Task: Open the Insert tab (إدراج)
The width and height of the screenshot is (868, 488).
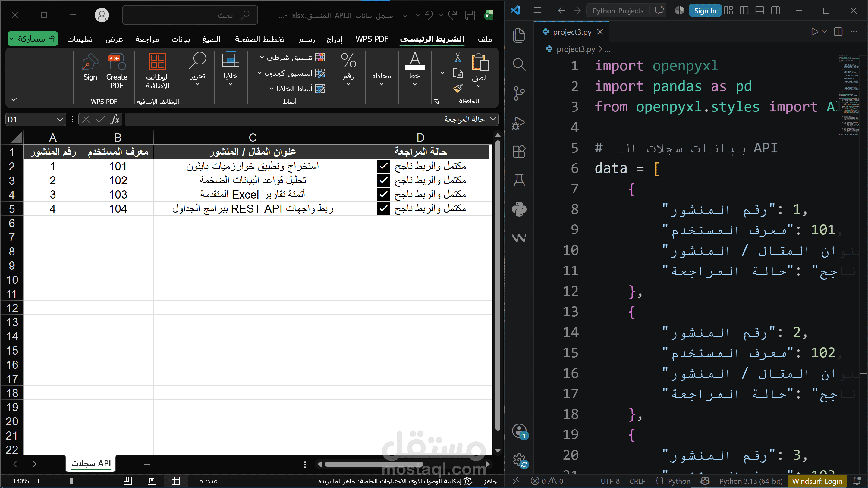Action: click(x=334, y=39)
